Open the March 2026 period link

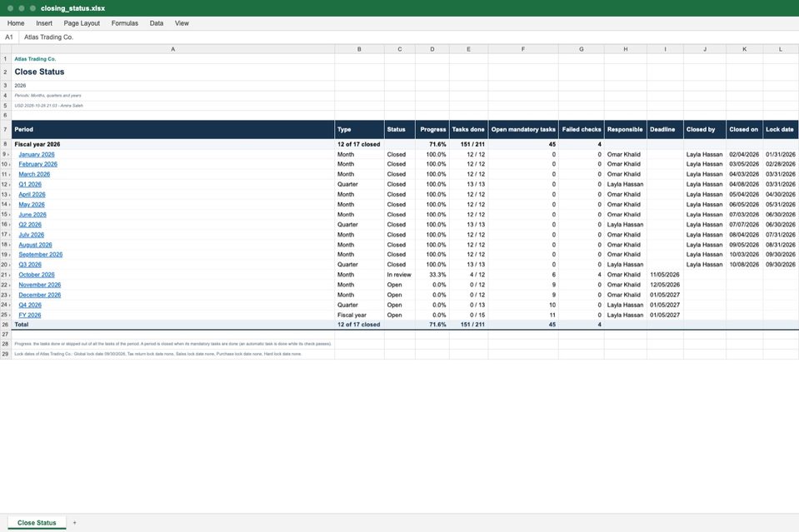[x=34, y=174]
